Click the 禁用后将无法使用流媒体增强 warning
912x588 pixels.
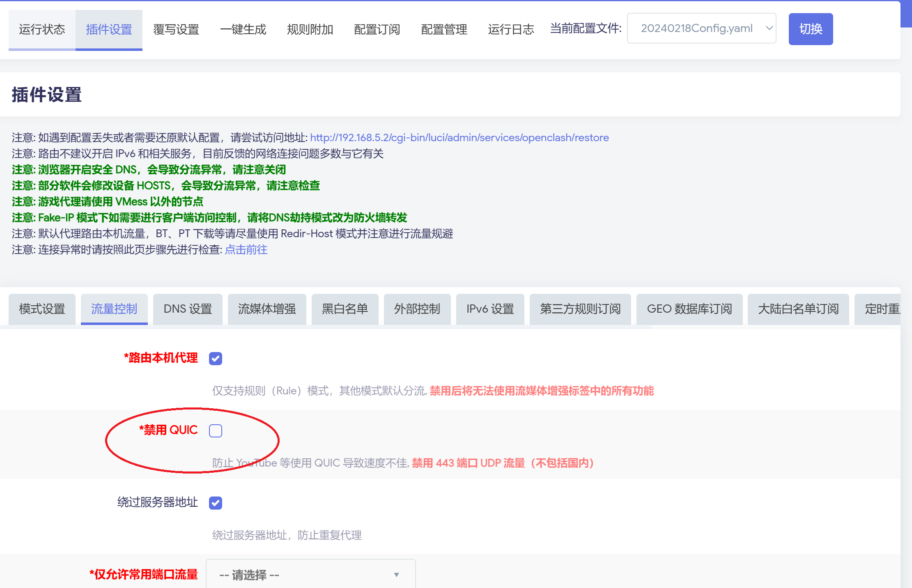tap(542, 391)
